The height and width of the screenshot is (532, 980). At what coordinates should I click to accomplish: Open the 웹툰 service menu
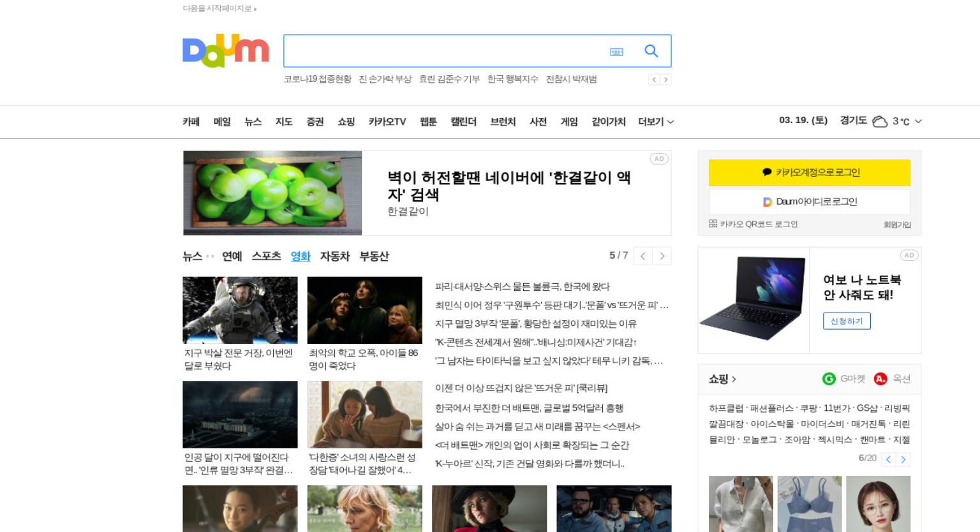click(x=428, y=122)
